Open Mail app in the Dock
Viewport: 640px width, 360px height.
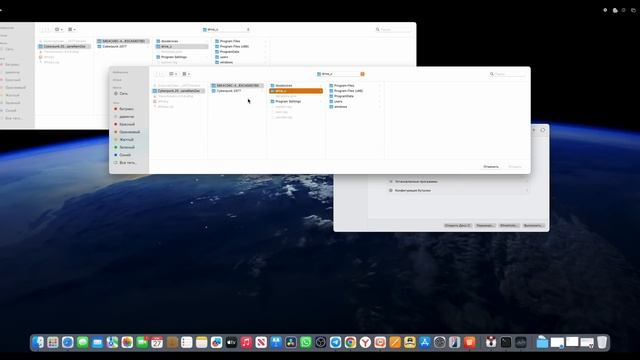coord(98,342)
